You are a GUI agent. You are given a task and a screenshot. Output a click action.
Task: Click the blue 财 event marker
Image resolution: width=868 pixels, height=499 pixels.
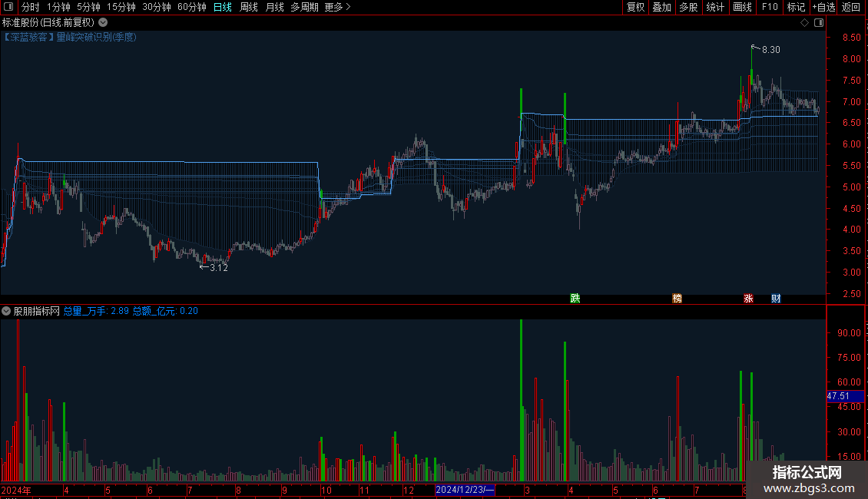point(776,298)
